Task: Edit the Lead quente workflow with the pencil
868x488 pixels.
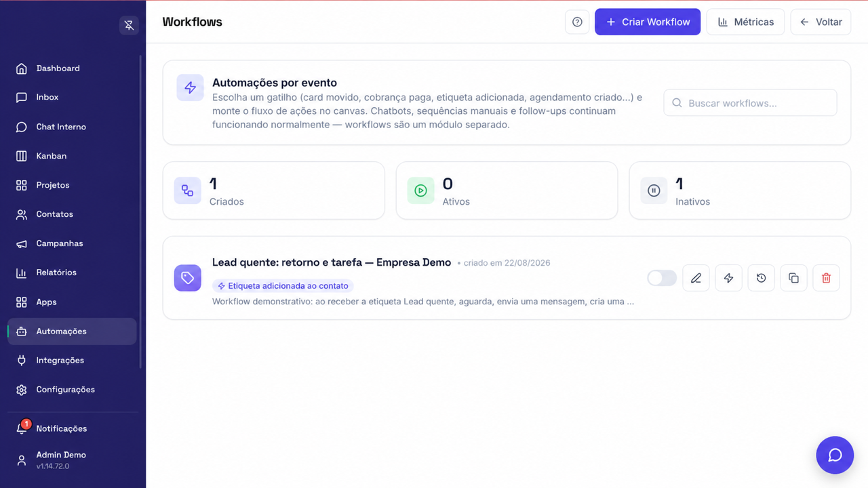Action: (696, 278)
